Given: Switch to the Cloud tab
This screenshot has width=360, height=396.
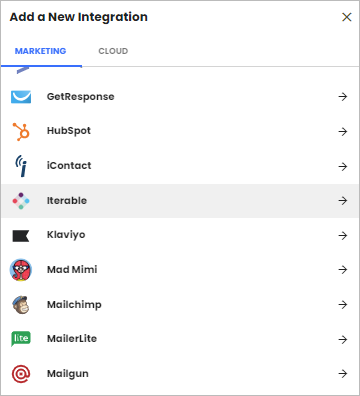Looking at the screenshot, I should pos(113,51).
